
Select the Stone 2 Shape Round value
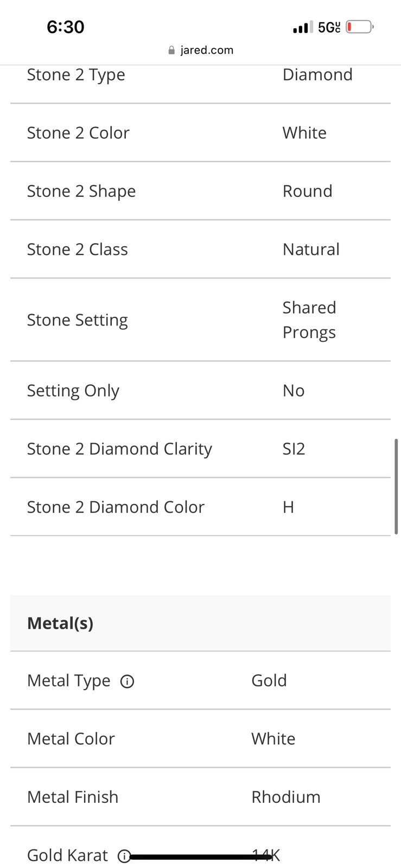pyautogui.click(x=307, y=192)
